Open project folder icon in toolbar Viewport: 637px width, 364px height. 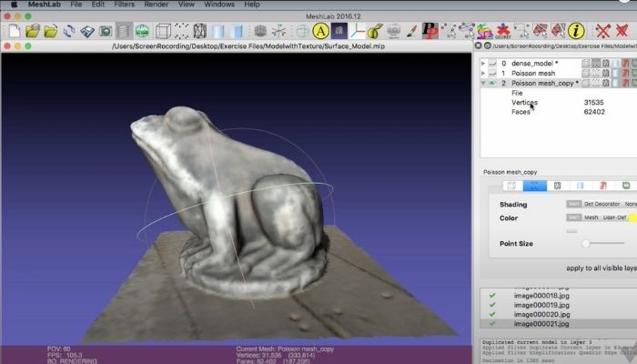tap(33, 31)
